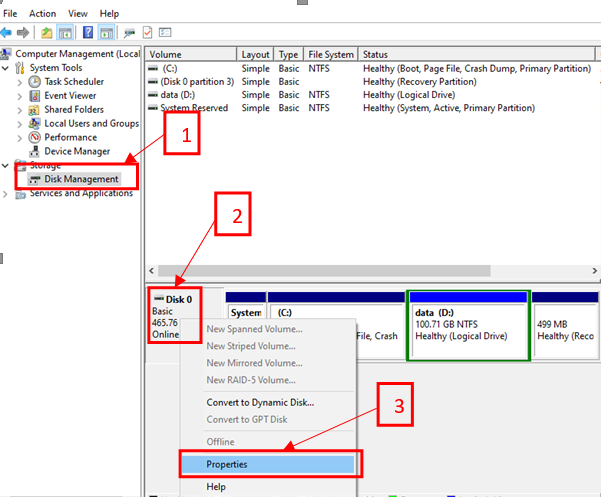Open the Action menu
Screen dimensions: 601x497
tap(42, 13)
